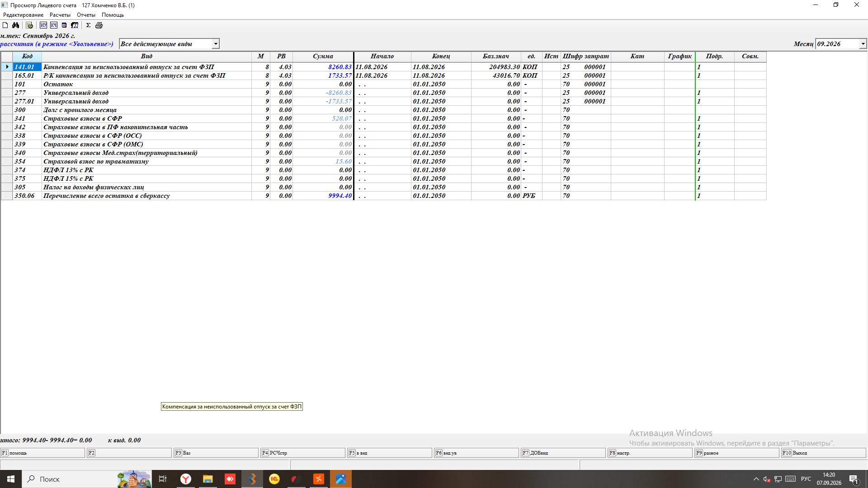Open the Помощь menu
The image size is (868, 488).
coord(113,15)
